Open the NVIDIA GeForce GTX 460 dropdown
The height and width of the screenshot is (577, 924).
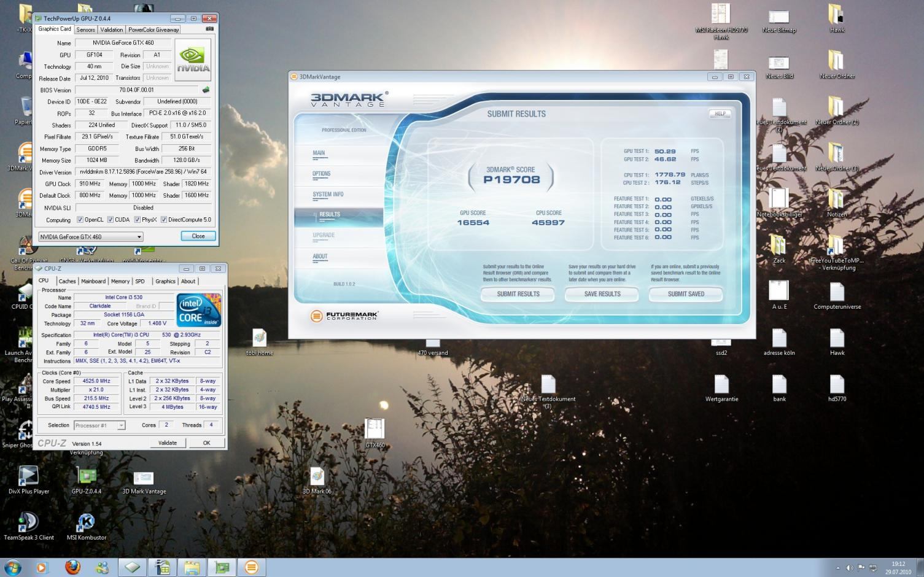click(90, 237)
